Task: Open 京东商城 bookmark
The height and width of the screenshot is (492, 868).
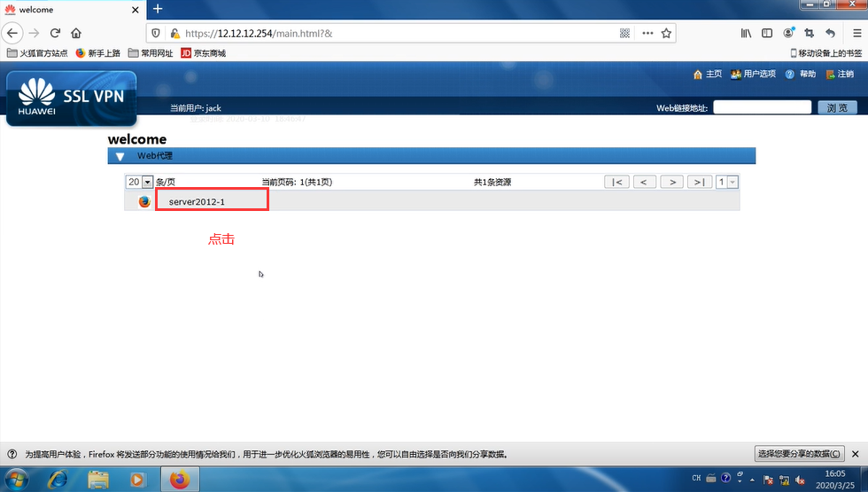Action: point(203,53)
